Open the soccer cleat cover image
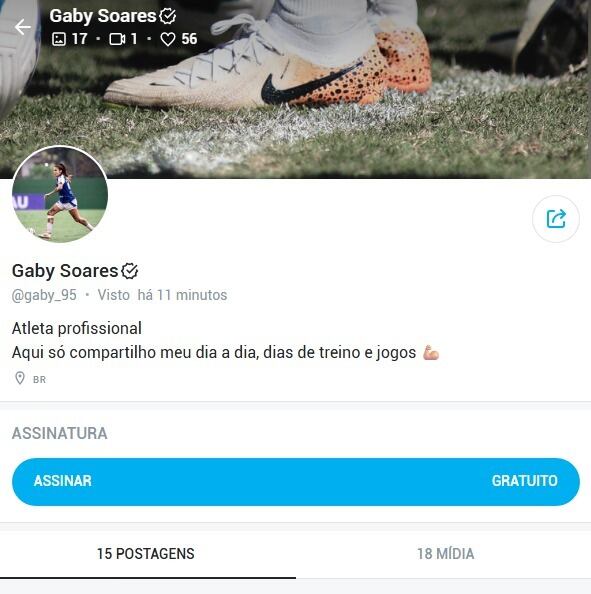The image size is (591, 594). tap(296, 89)
